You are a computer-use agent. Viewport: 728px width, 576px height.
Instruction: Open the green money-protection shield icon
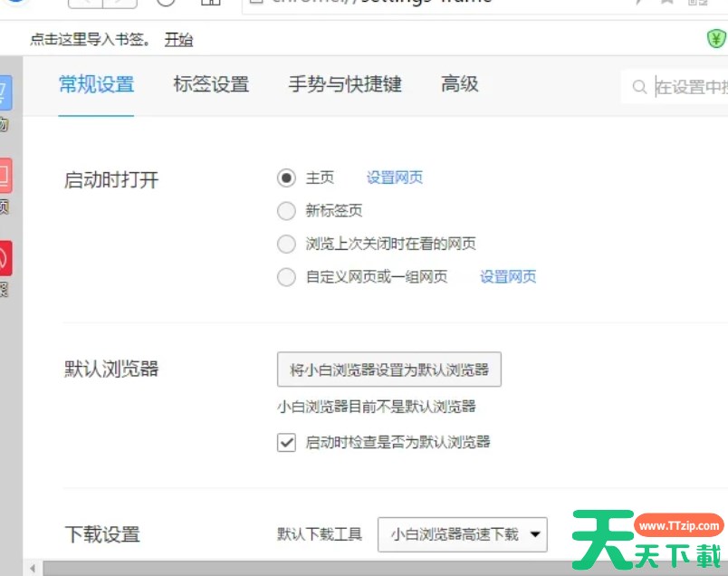coord(715,39)
